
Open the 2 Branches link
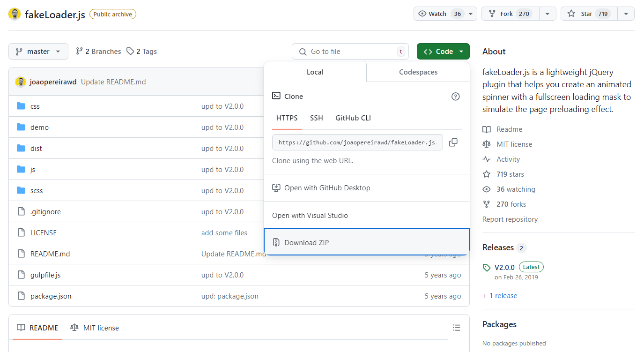(98, 52)
